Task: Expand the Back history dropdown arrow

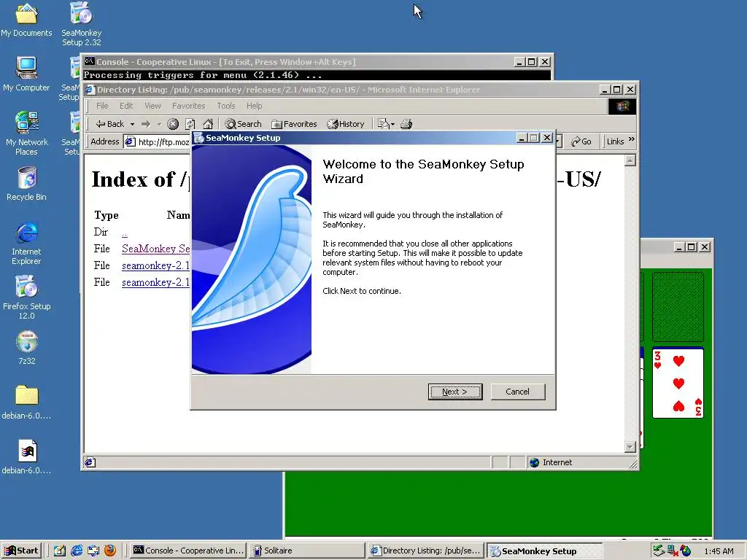Action: point(132,124)
